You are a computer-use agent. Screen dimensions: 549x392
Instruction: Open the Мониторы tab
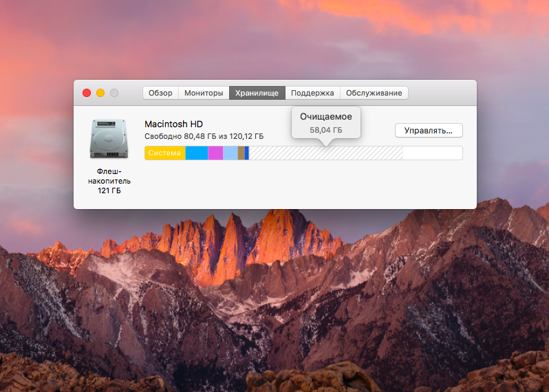(204, 93)
